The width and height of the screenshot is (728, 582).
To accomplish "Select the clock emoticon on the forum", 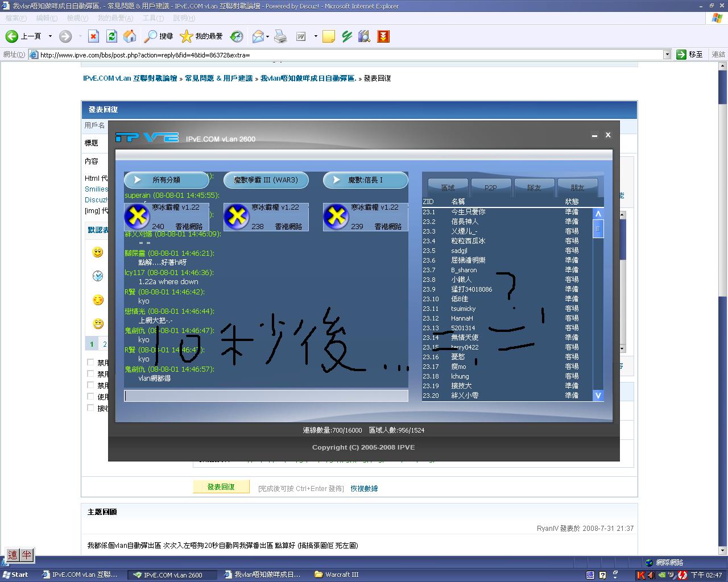I will pyautogui.click(x=98, y=276).
